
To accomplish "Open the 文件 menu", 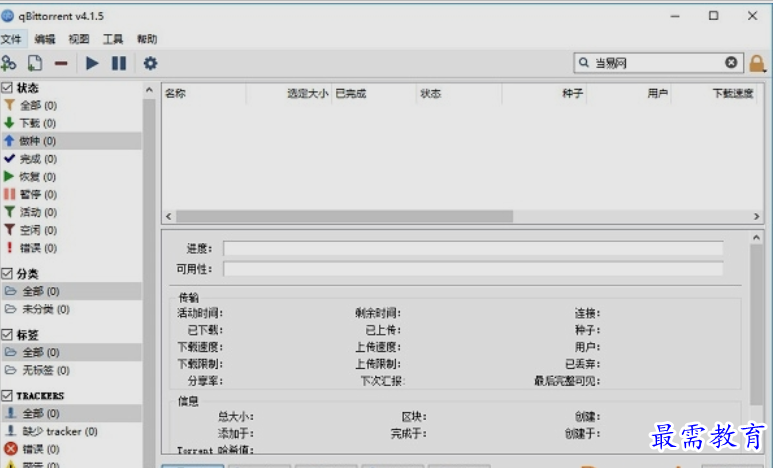I will [11, 39].
